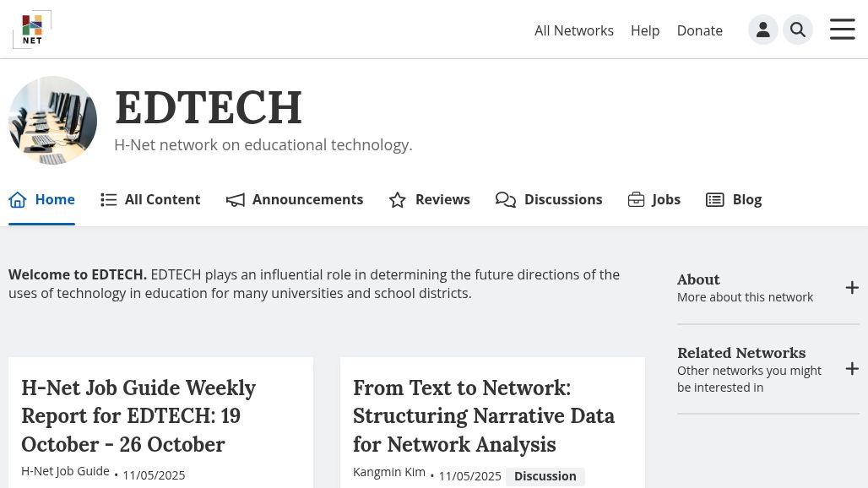Screen dimensions: 868x488
Task: Open H-Net Job Guide Weekly Report article
Action: click(x=138, y=415)
